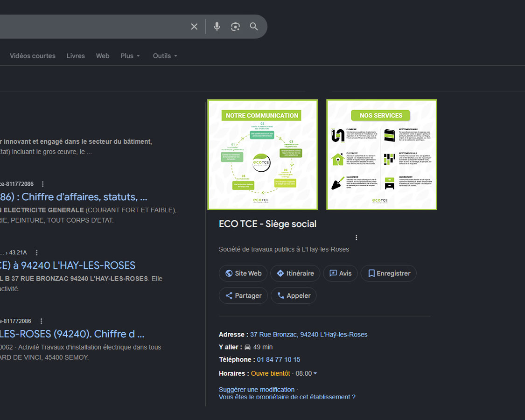
Task: Open options menu next to first ce-811772086 URL
Action: (x=42, y=184)
